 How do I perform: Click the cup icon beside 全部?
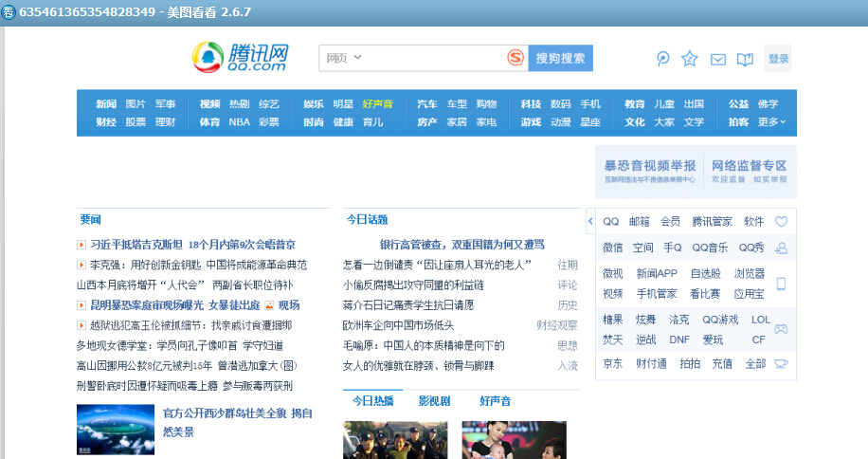tap(781, 364)
